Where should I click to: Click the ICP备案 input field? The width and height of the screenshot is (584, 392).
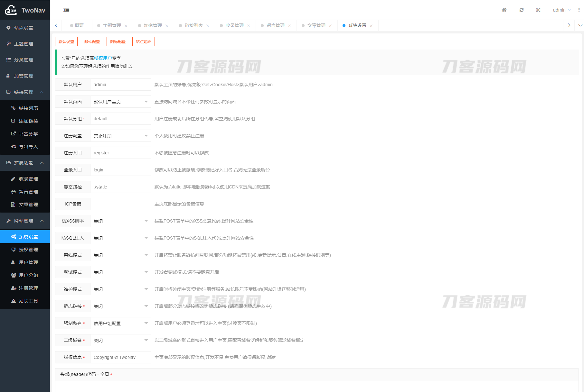(x=120, y=204)
